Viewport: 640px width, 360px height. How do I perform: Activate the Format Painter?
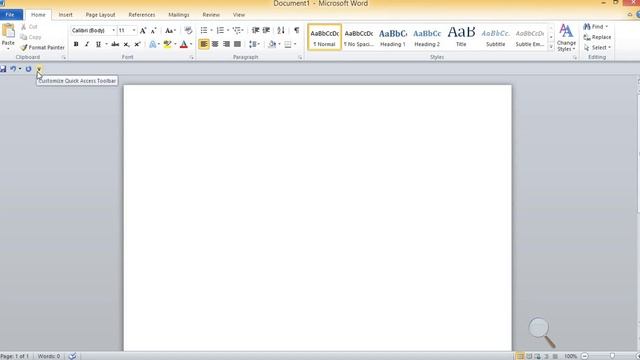[x=42, y=48]
